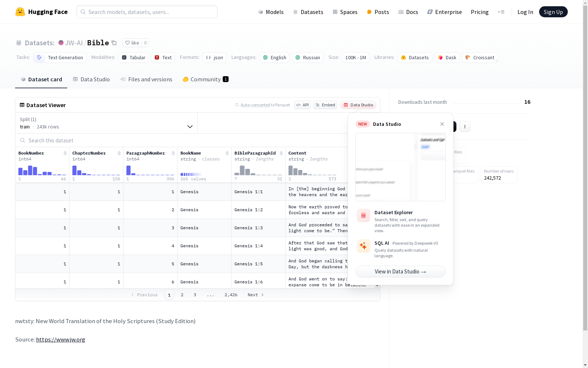
Task: Click BookName 'Genesis' in the Genesis 1:3 row
Action: pyautogui.click(x=204, y=228)
